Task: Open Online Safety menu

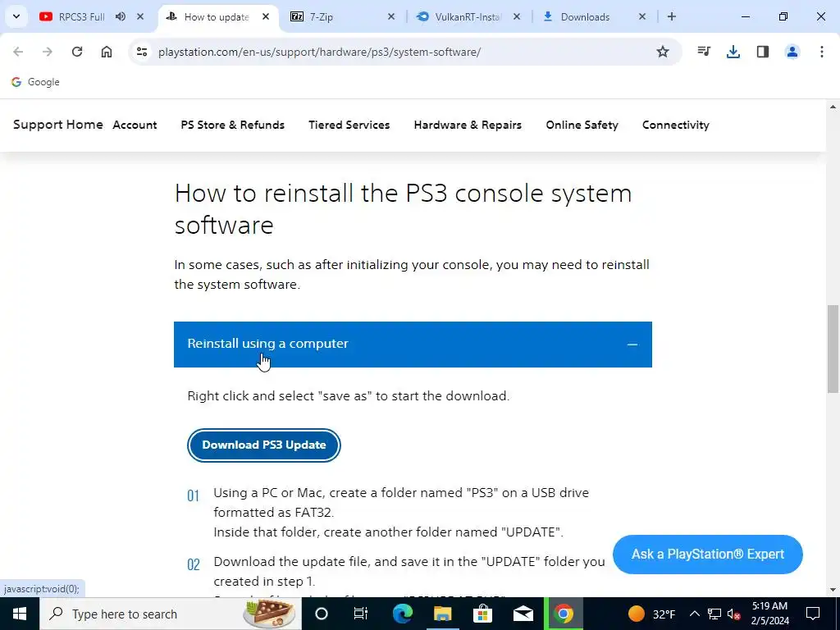Action: pyautogui.click(x=582, y=125)
